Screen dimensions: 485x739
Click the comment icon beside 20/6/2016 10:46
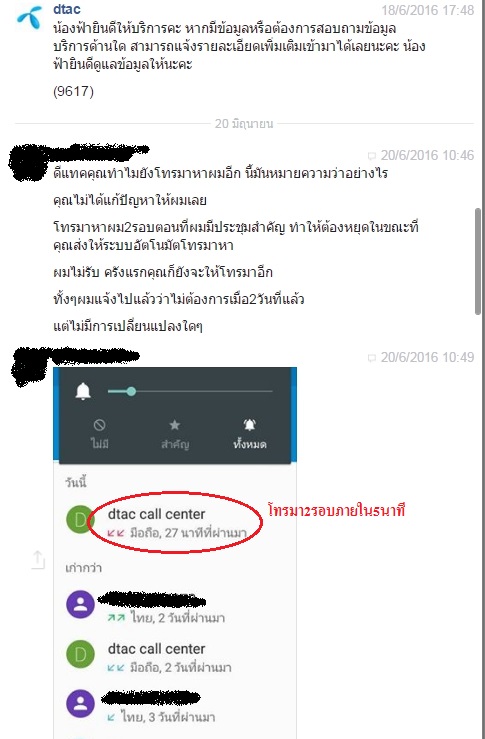(372, 156)
